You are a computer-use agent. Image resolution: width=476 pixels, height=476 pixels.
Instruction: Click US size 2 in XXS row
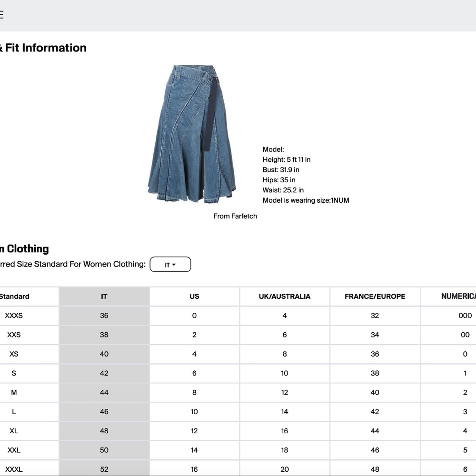194,335
